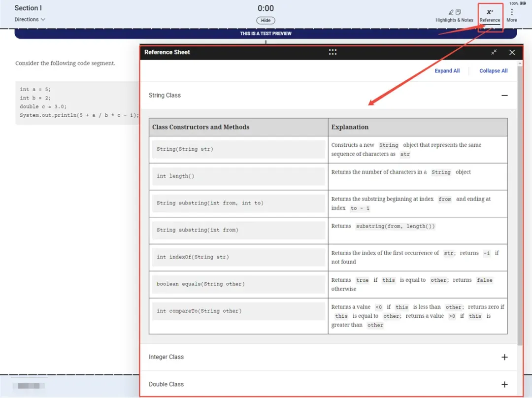Hide the timer
Screen dimensions: 532x398
pyautogui.click(x=266, y=20)
